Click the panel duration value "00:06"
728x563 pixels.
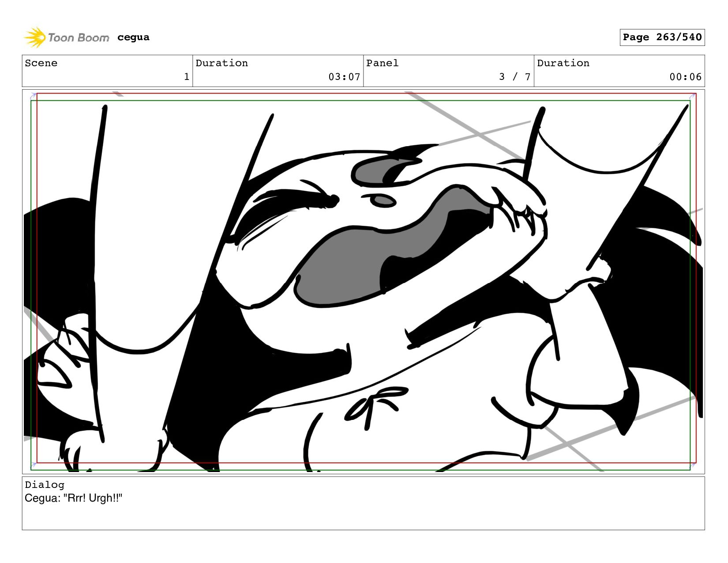coord(685,77)
